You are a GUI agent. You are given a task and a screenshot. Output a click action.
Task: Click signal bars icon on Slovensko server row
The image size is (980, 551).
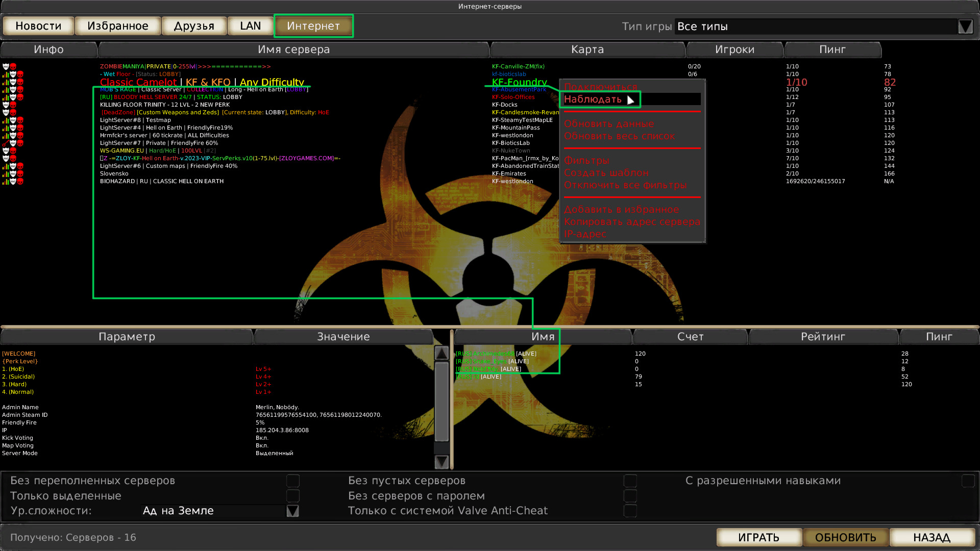tap(6, 174)
